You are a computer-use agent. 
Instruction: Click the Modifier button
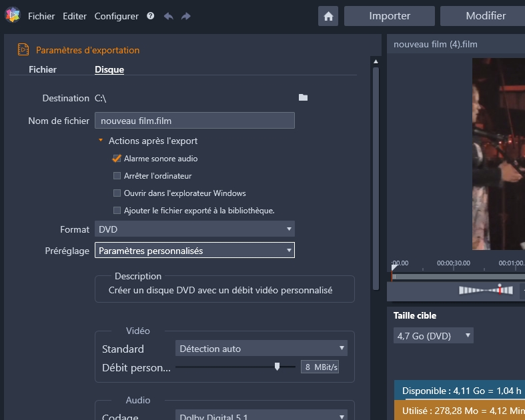click(485, 16)
